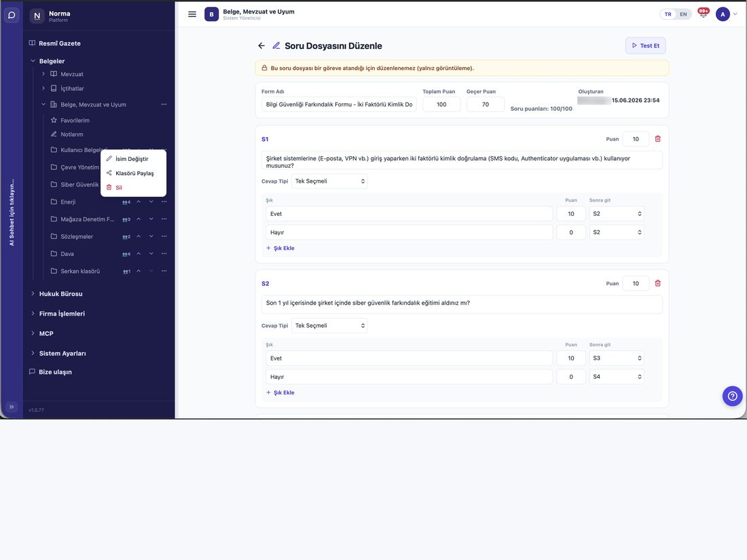Move Mağaza Denetim folder up
This screenshot has height=560, width=747.
pos(139,219)
